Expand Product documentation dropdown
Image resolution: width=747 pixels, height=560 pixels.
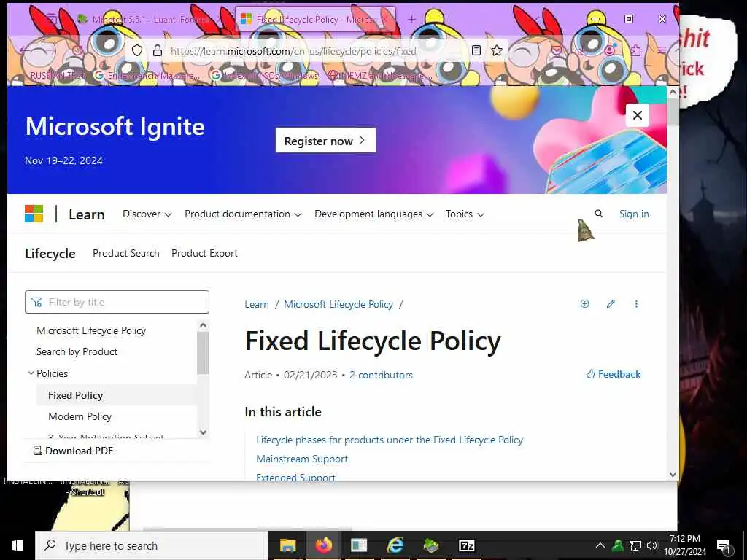243,214
